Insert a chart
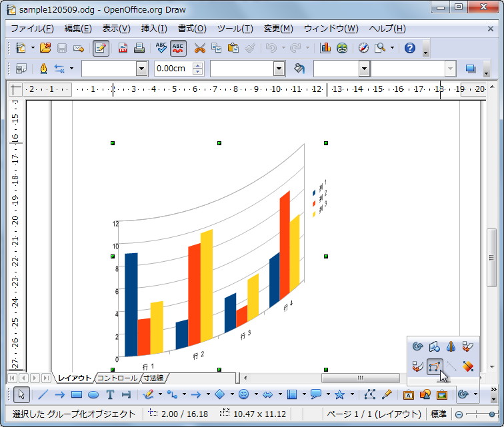This screenshot has height=427, width=504. pos(325,48)
